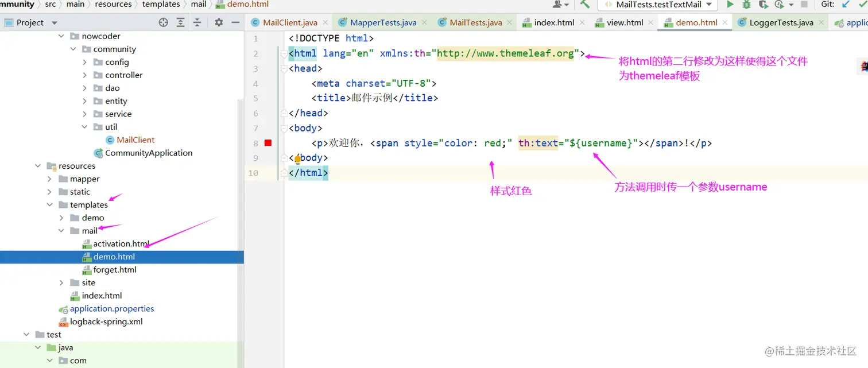
Task: Collapse the templates folder
Action: click(x=50, y=205)
